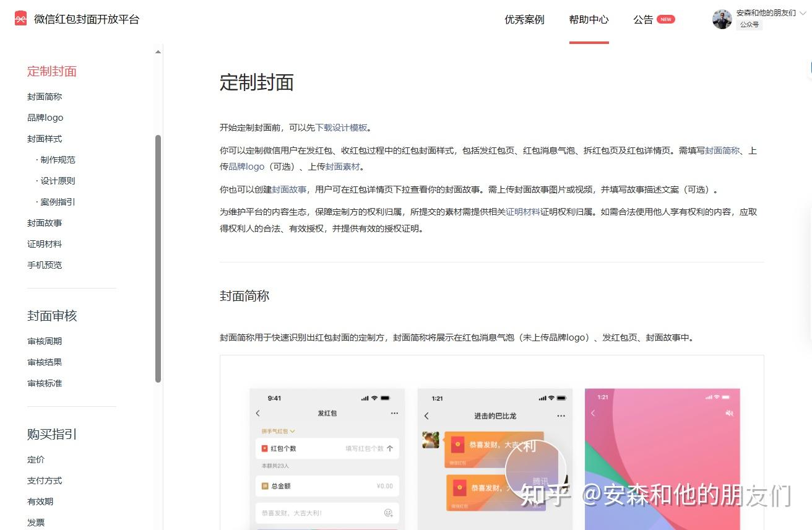Follow inline 封面故事 link in the paragraph
Image resolution: width=812 pixels, height=530 pixels.
click(x=289, y=189)
